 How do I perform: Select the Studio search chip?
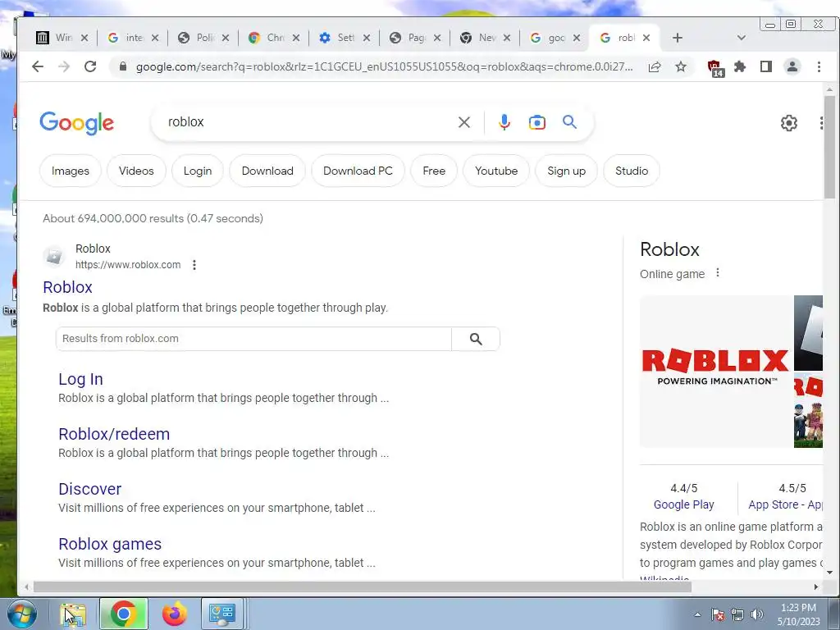point(632,171)
